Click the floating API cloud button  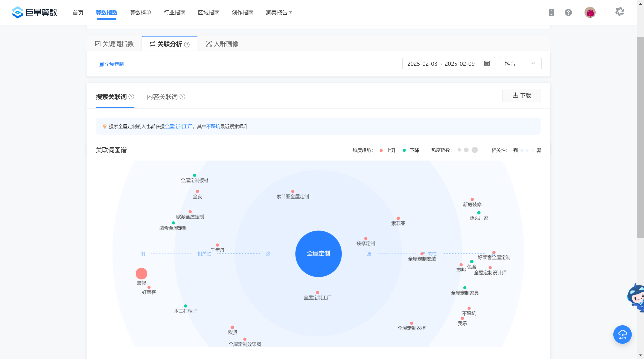click(622, 334)
